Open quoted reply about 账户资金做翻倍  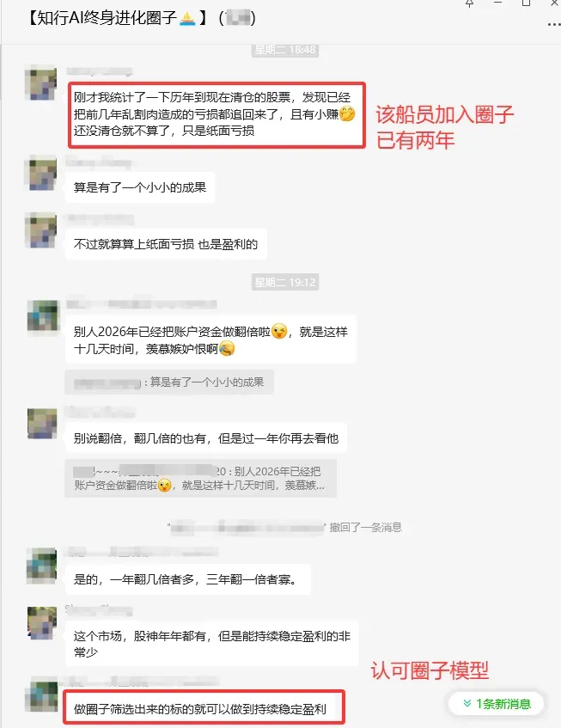coord(200,478)
